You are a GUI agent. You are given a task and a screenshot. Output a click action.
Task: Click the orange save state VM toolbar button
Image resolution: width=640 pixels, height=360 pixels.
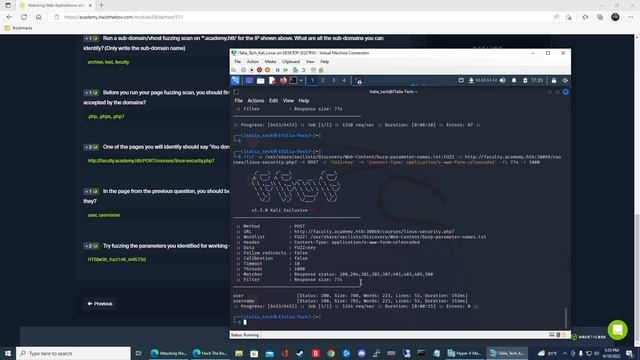(x=267, y=70)
